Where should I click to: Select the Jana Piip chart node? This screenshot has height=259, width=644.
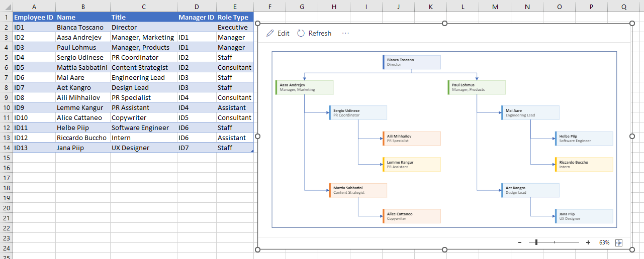click(584, 216)
